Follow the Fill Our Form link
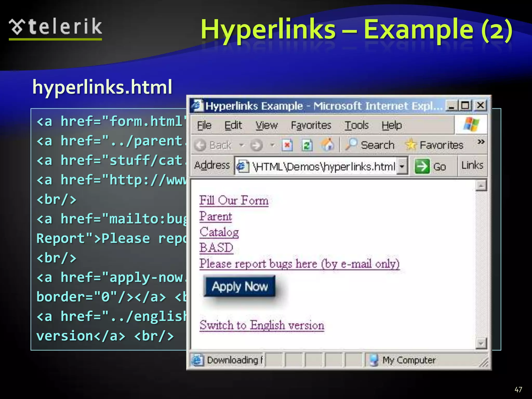The width and height of the screenshot is (532, 399). point(234,201)
